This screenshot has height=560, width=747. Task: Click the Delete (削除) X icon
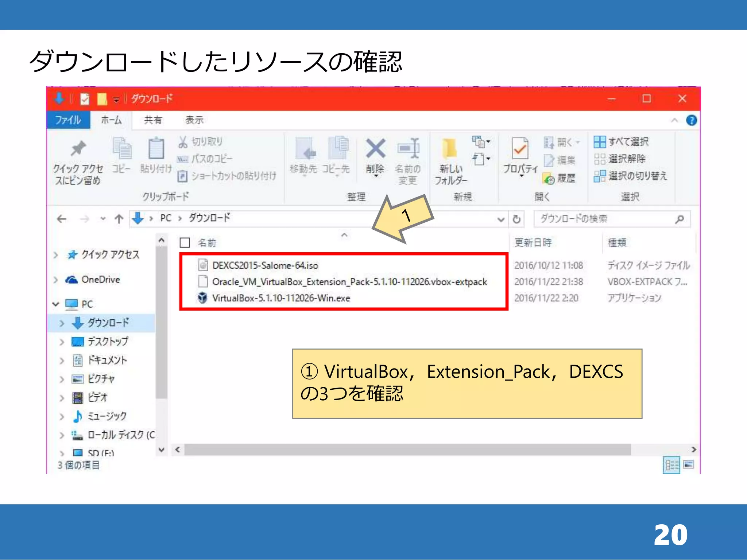375,148
